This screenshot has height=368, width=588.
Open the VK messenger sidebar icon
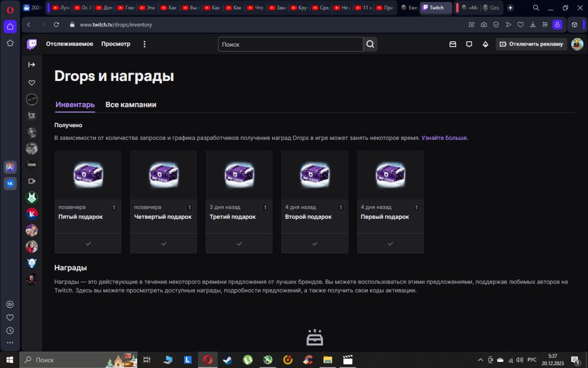pos(10,184)
